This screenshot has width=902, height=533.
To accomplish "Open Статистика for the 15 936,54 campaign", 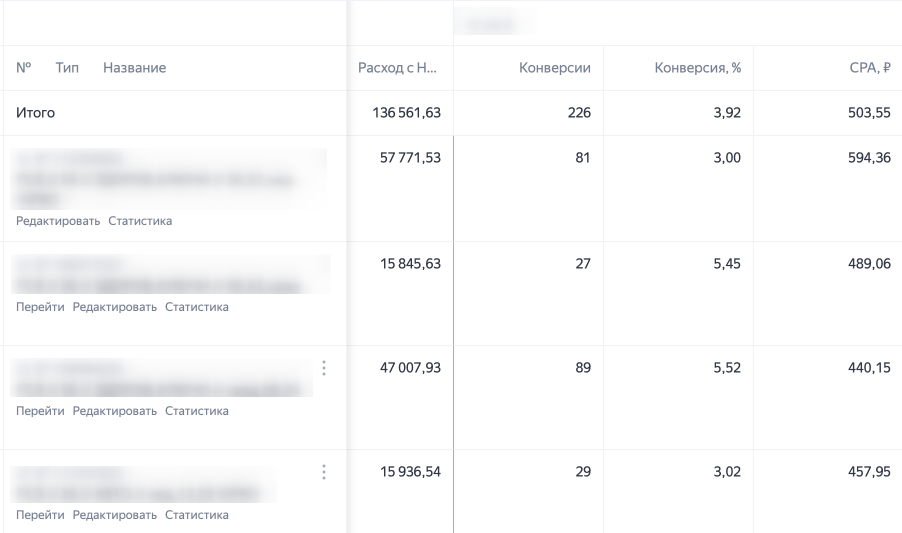I will tap(197, 515).
